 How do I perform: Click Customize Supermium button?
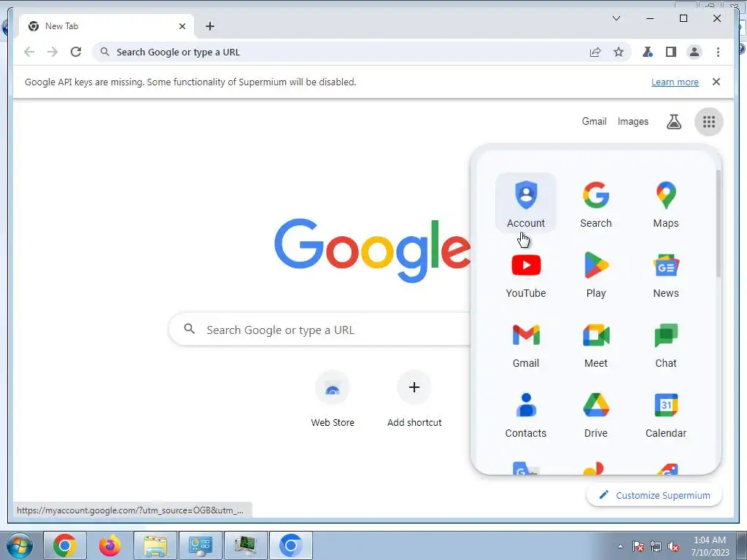[654, 495]
